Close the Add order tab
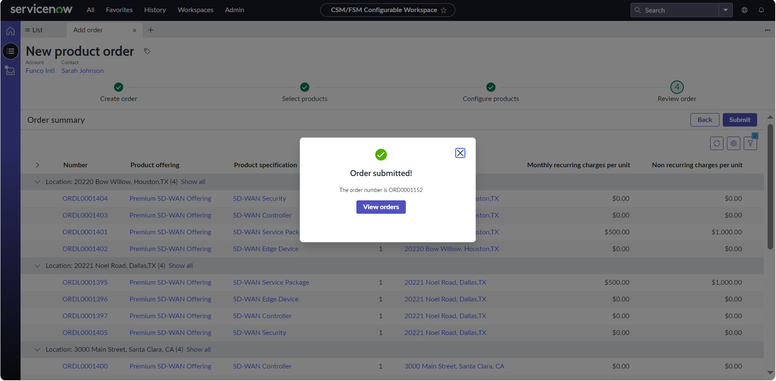 134,30
